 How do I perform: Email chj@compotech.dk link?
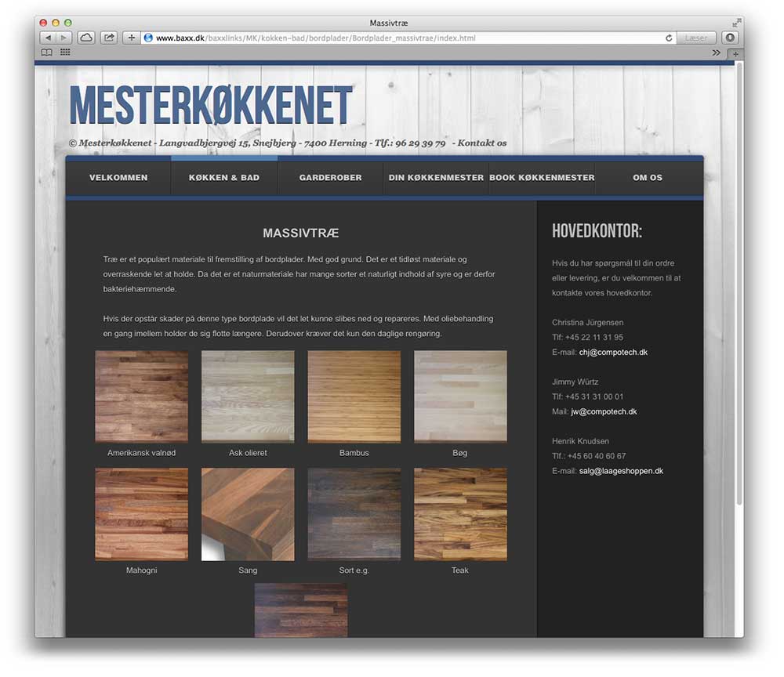(x=613, y=353)
